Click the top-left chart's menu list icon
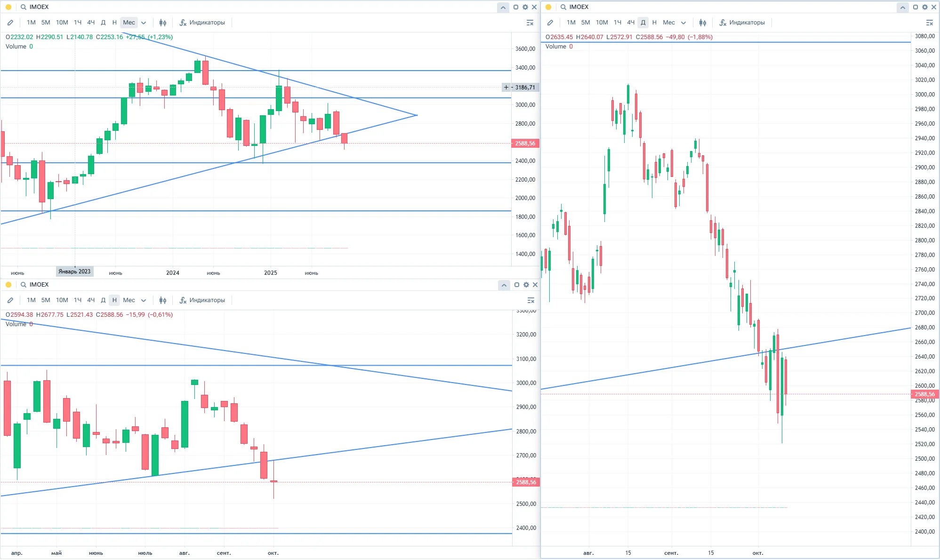 pos(530,23)
